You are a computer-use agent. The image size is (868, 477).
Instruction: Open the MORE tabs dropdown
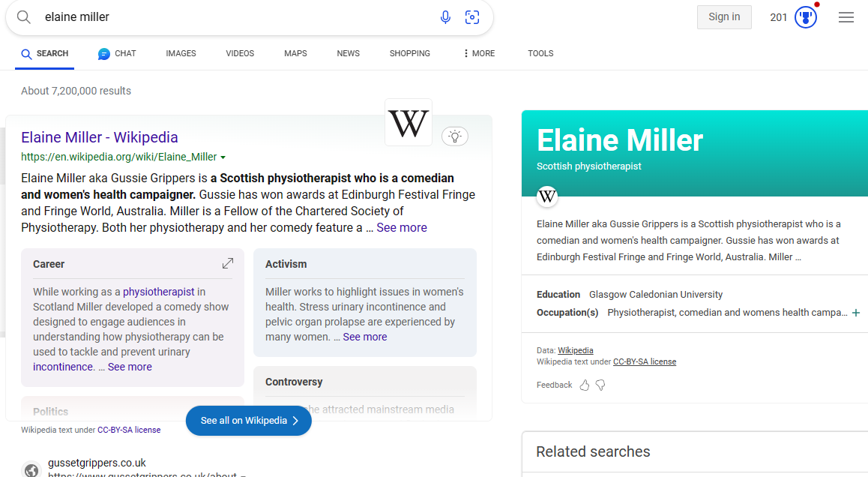point(480,53)
